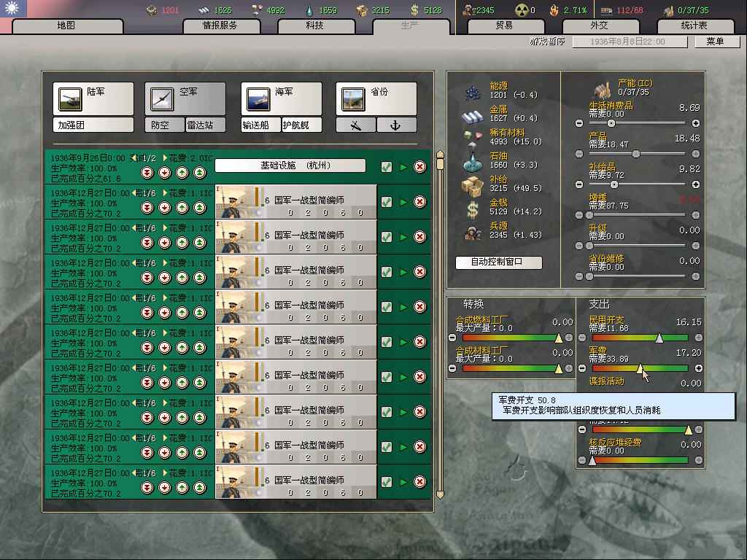Click plus button of 补给品 slider

[x=695, y=184]
